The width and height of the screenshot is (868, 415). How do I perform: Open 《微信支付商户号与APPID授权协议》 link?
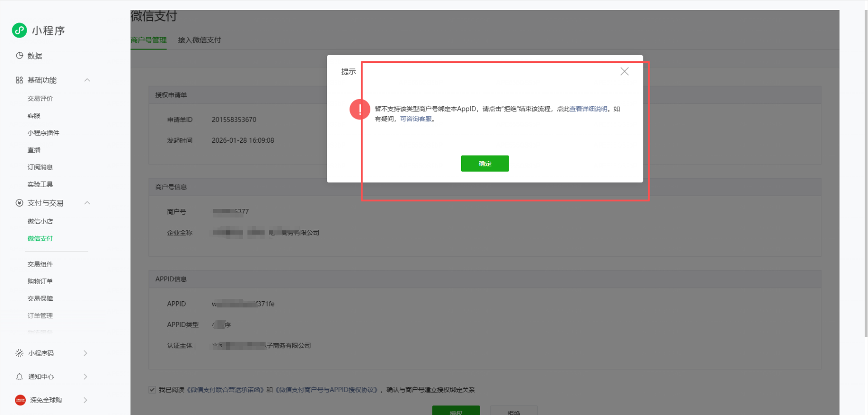click(327, 390)
